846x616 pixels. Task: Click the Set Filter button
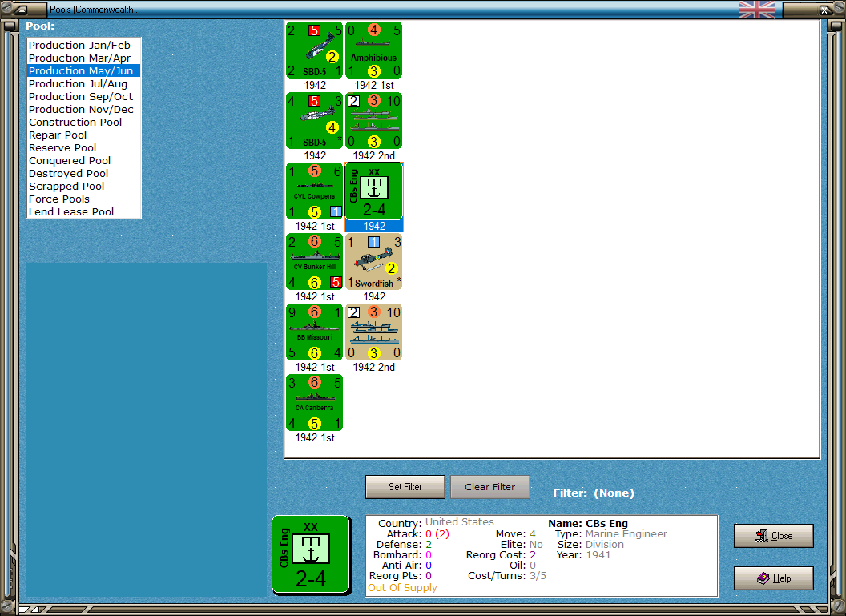(405, 487)
